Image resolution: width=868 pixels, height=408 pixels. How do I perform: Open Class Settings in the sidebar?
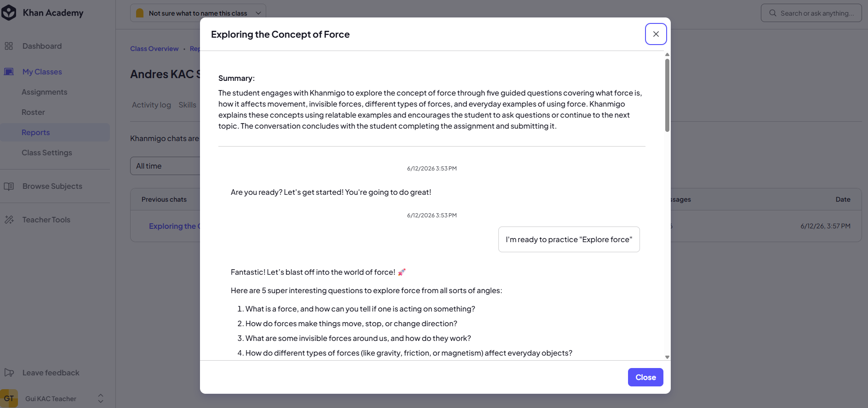(47, 153)
